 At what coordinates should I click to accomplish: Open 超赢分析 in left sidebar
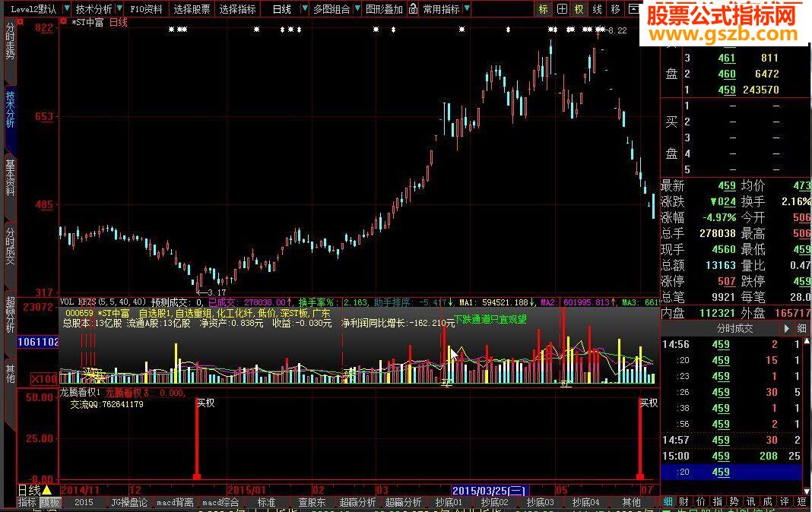tap(10, 314)
